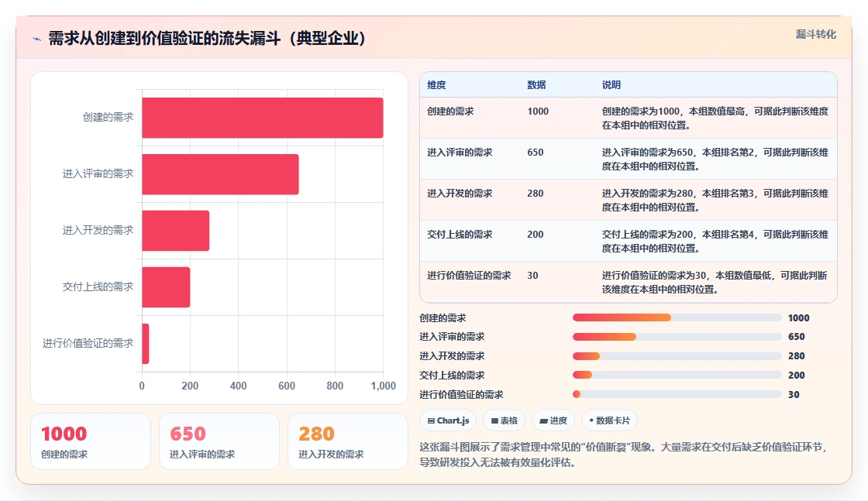
Task: Open the 1000 创建的需求 stat card
Action: click(91, 441)
